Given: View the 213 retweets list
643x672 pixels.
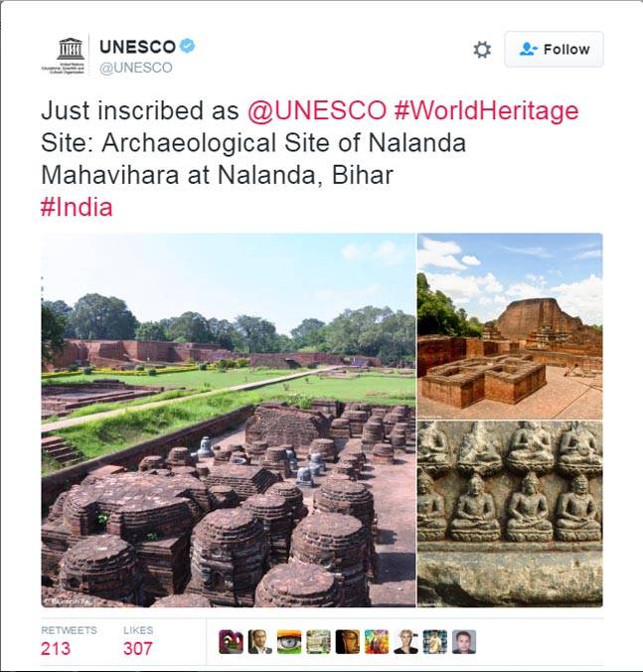Looking at the screenshot, I should click(69, 641).
